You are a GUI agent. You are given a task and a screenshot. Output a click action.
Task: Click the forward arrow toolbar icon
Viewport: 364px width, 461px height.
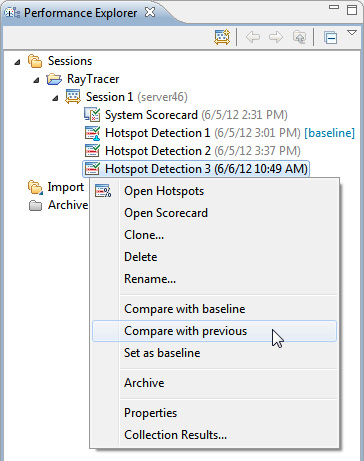pyautogui.click(x=276, y=37)
